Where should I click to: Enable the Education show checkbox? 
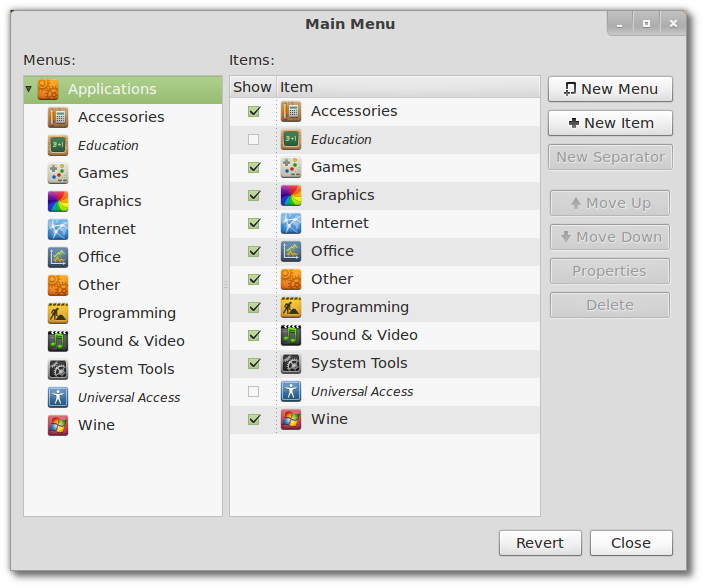pos(254,139)
